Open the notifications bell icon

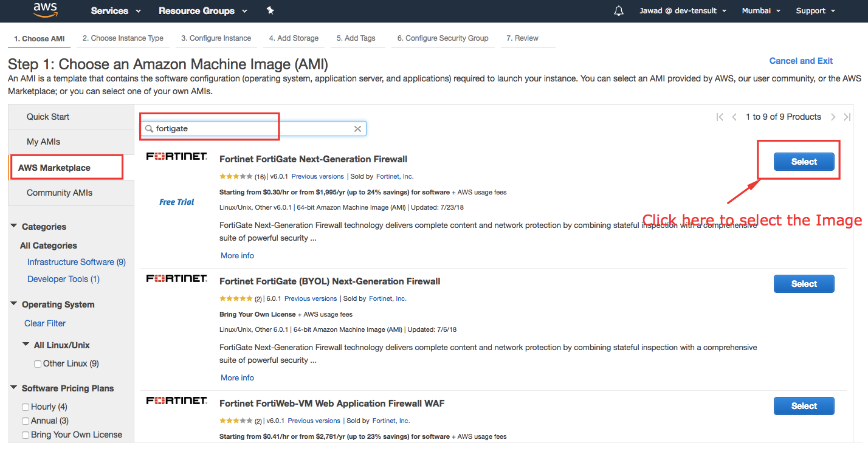point(619,11)
